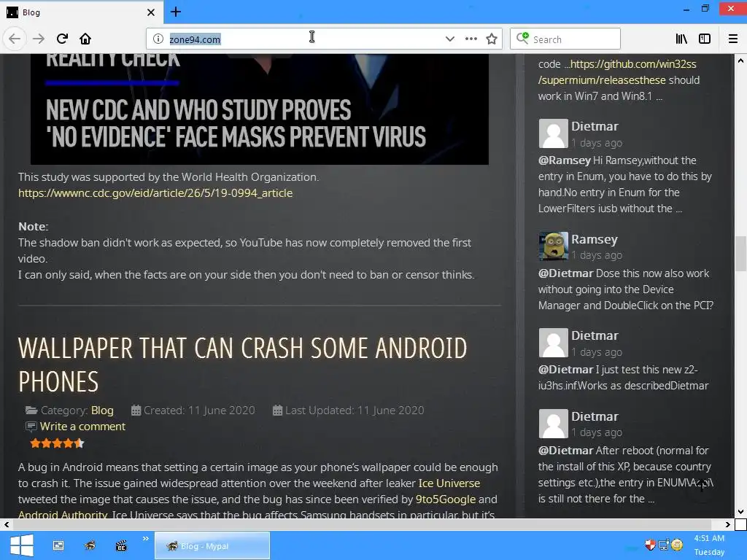
Task: Click the browser Back arrow button
Action: (x=15, y=39)
